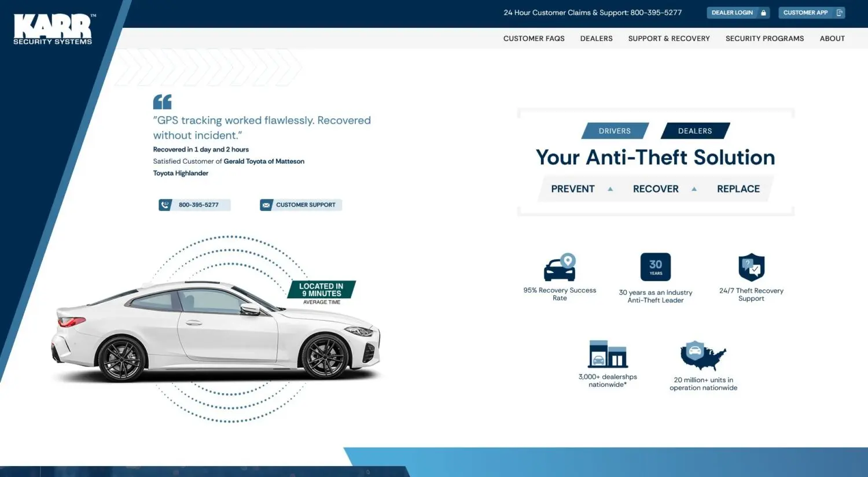The height and width of the screenshot is (477, 868).
Task: Open the Customer FAQs menu
Action: (x=534, y=38)
